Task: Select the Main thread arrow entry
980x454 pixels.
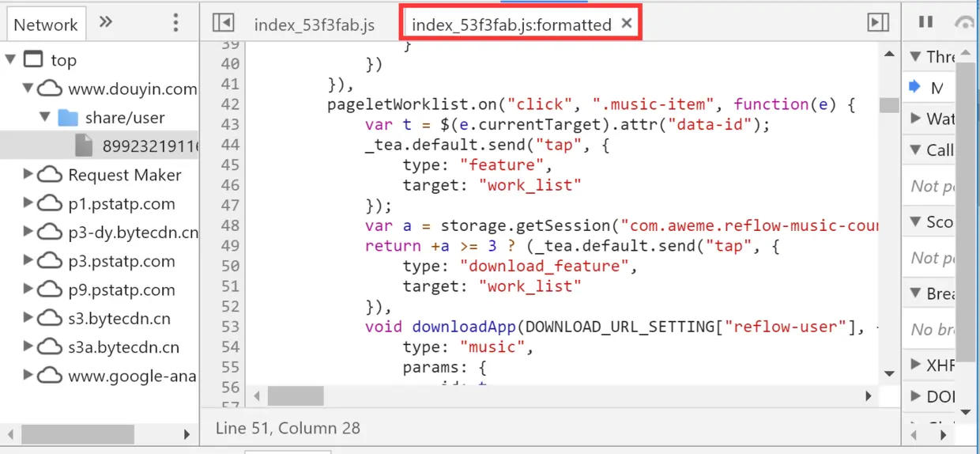Action: click(916, 87)
